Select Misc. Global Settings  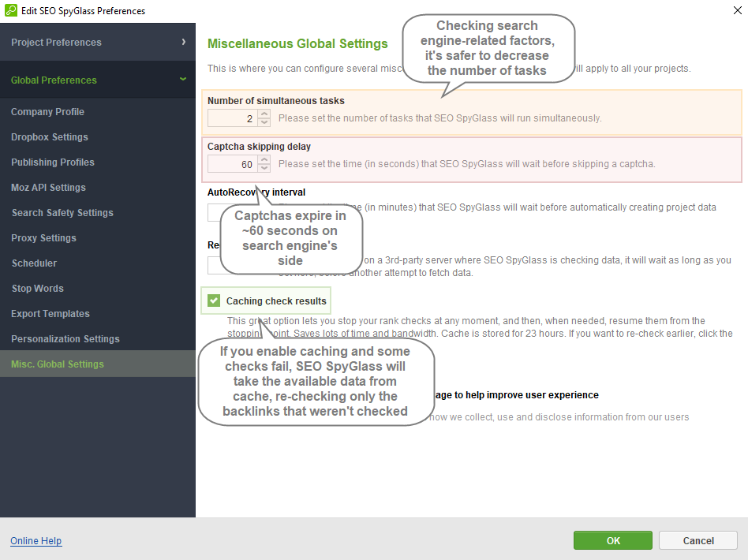tap(98, 364)
